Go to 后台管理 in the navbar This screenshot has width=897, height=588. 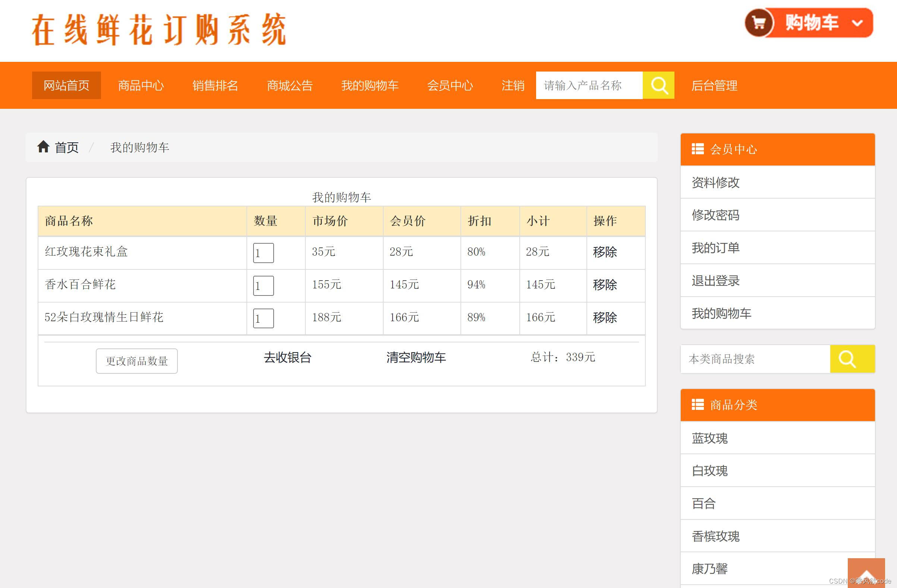point(714,85)
